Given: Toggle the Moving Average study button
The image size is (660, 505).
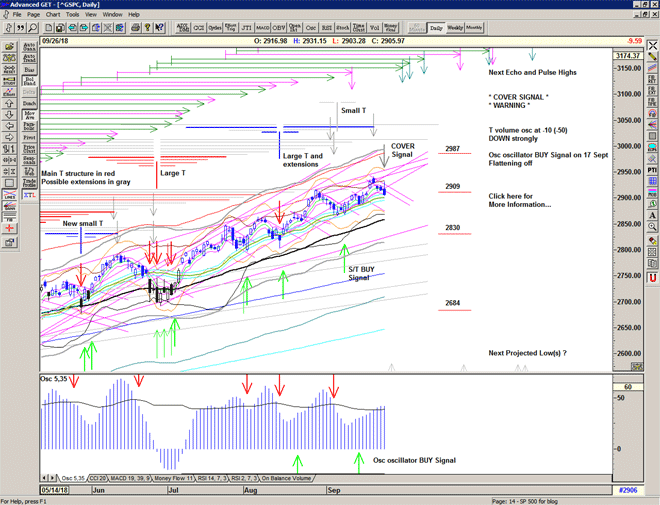Looking at the screenshot, I should tap(29, 116).
